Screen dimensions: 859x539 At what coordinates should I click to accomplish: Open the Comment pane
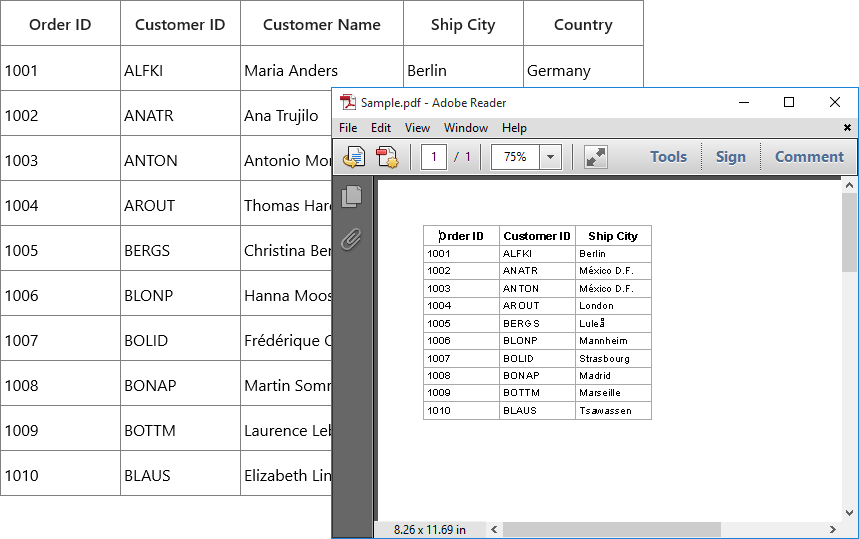(x=809, y=157)
